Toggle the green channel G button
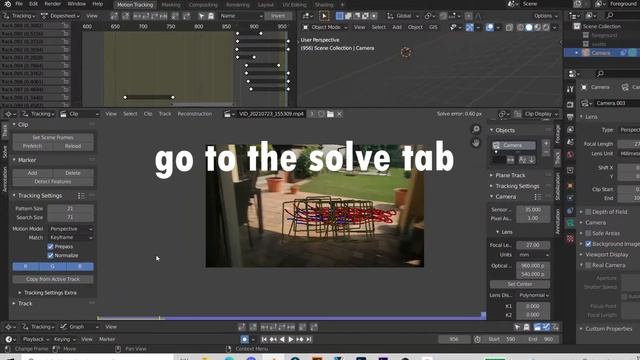This screenshot has height=360, width=640. (53, 267)
